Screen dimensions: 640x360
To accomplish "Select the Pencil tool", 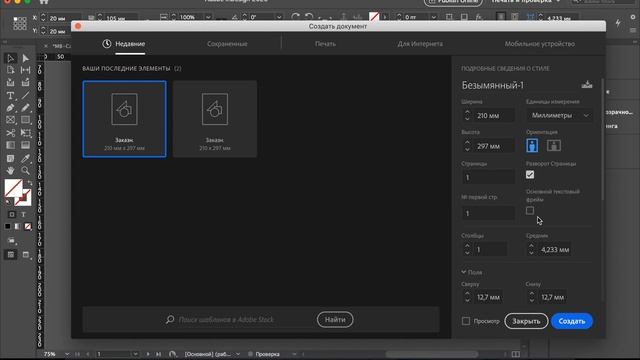I will click(25, 108).
